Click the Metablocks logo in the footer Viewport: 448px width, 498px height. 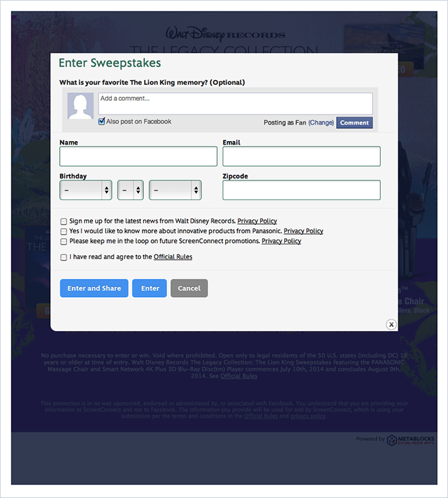coord(411,440)
